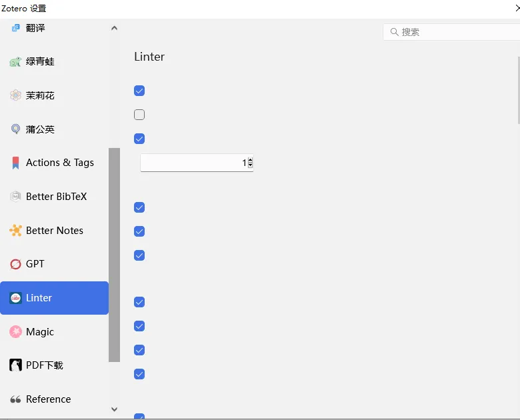Image resolution: width=520 pixels, height=420 pixels.
Task: Click the 翻译 plugin icon in the sidebar
Action: point(15,28)
